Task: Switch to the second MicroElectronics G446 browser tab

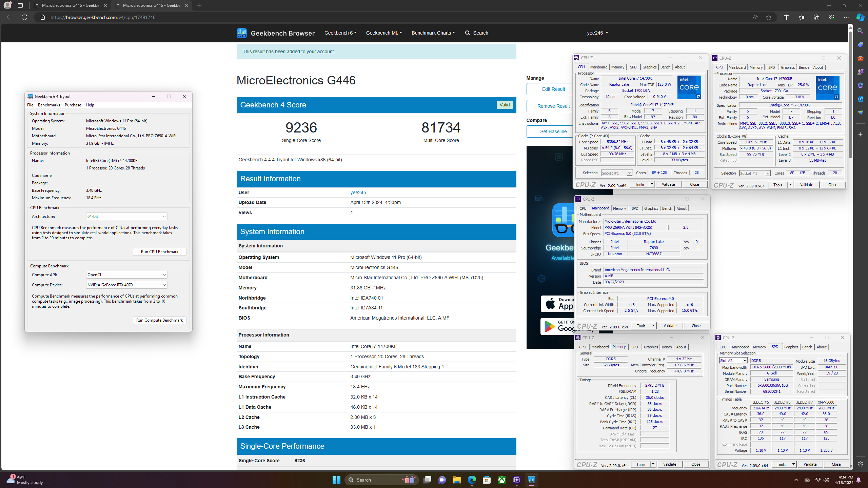Action: pos(152,5)
